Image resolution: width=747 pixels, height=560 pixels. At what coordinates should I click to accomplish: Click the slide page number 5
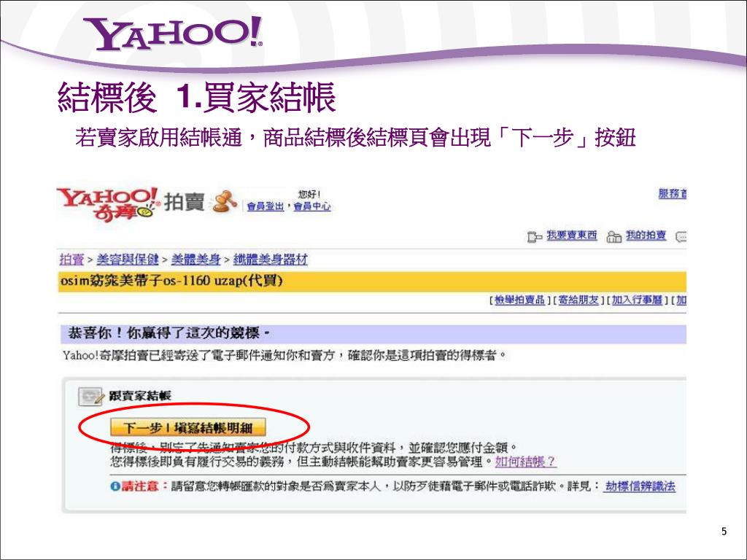pyautogui.click(x=724, y=532)
